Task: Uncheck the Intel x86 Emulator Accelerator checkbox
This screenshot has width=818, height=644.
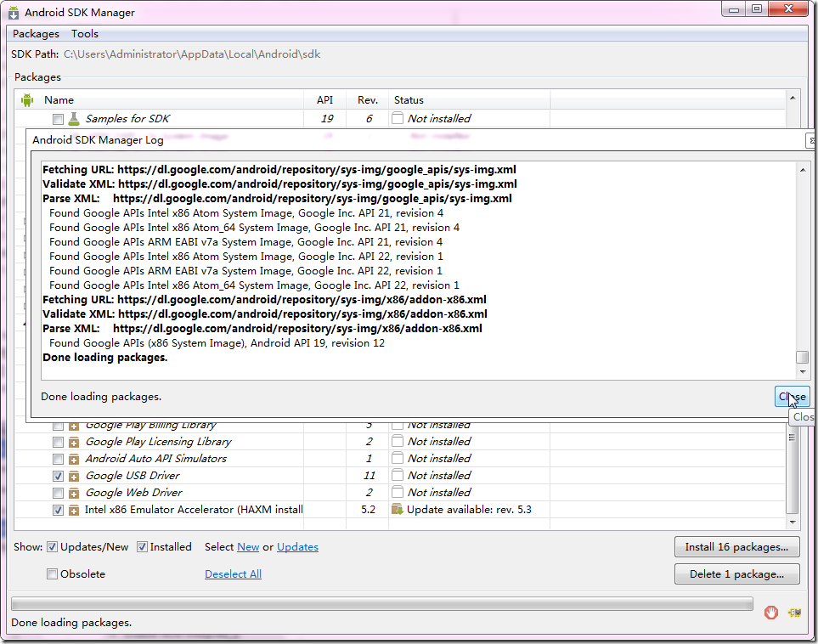Action: (x=58, y=510)
